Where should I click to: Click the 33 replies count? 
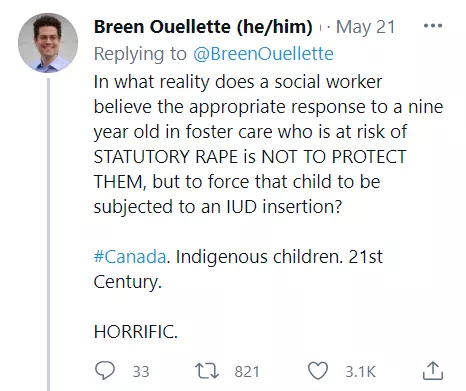pyautogui.click(x=141, y=372)
